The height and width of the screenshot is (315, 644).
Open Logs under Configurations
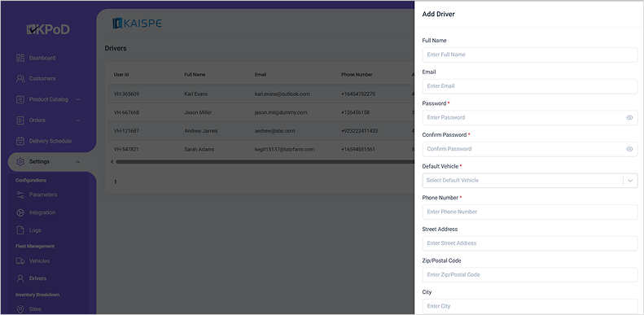pyautogui.click(x=35, y=230)
